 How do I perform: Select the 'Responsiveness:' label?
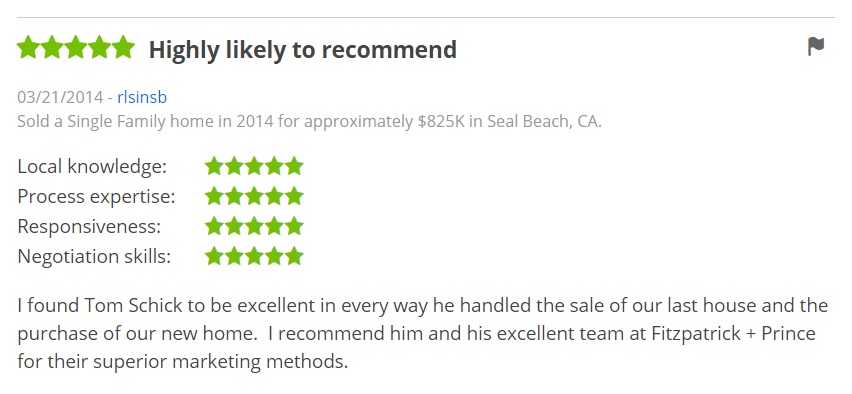point(89,226)
